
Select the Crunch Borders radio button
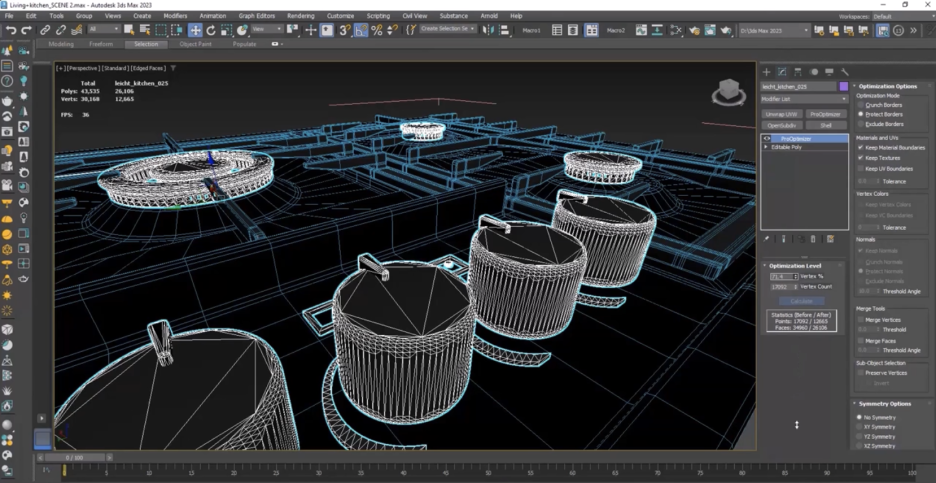(860, 104)
